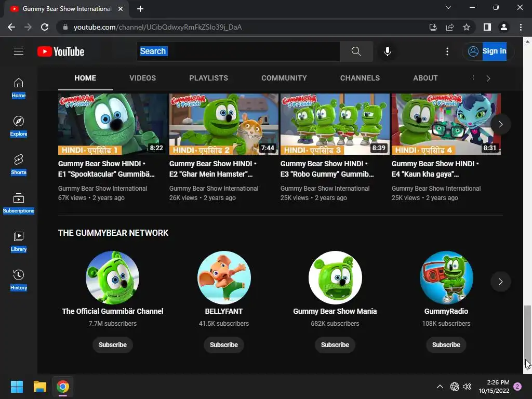Open File Explorer from taskbar
This screenshot has height=399, width=532.
(x=39, y=387)
